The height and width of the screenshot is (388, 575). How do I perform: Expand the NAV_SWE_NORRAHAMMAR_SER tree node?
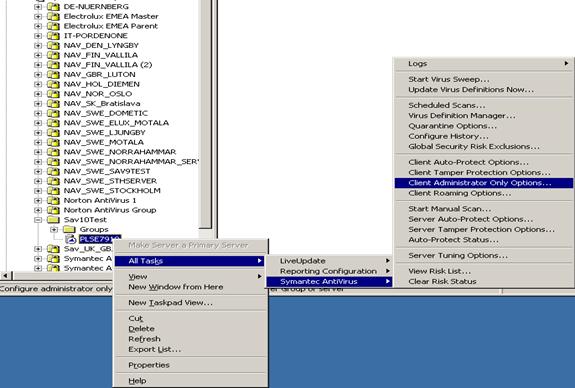click(x=38, y=162)
